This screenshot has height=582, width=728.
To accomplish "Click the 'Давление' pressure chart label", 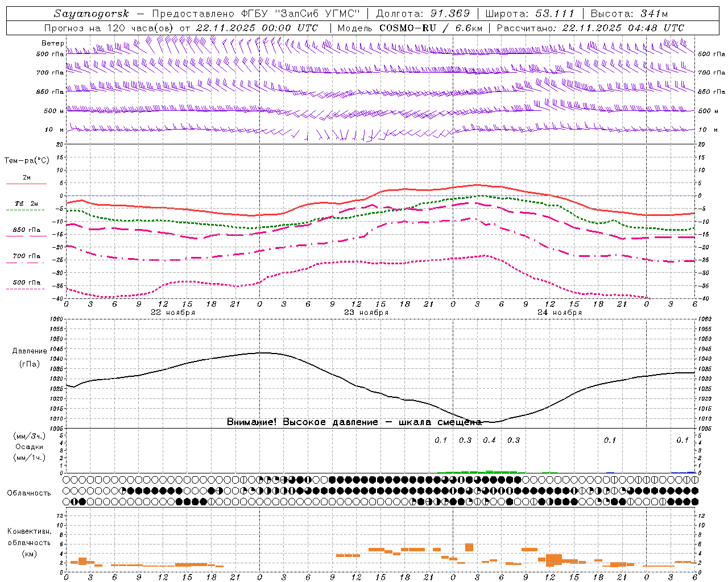I will pyautogui.click(x=30, y=351).
